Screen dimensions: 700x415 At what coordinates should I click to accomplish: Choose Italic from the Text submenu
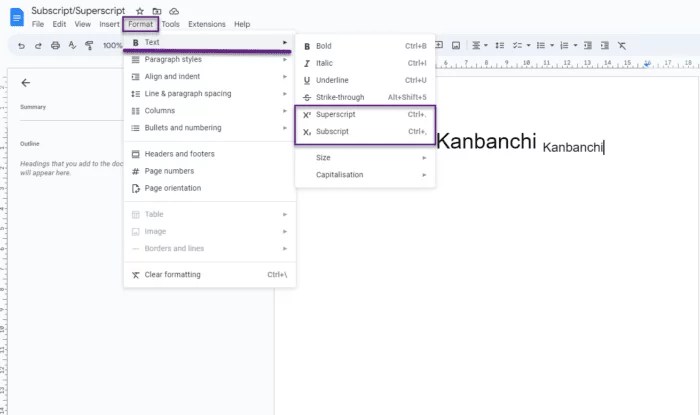(365, 63)
